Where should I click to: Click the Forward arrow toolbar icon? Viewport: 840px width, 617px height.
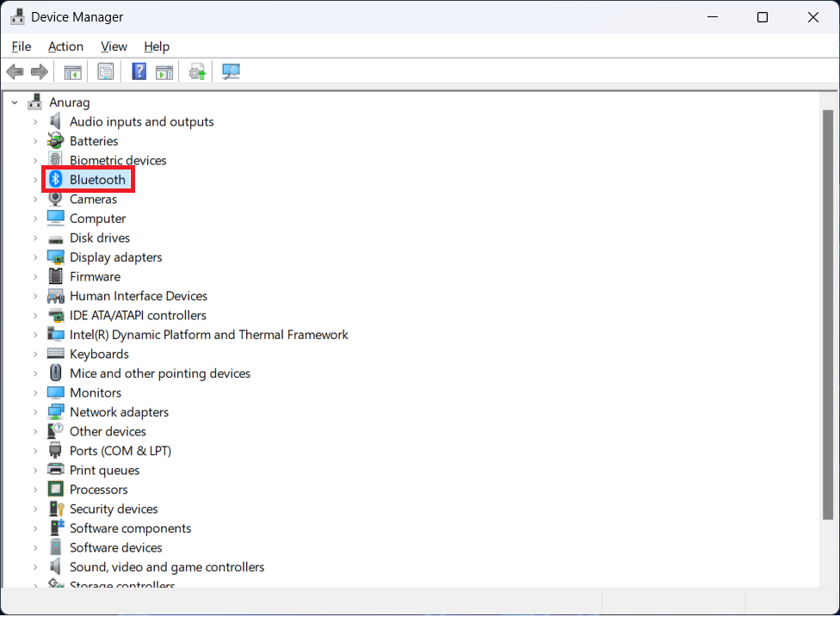(x=40, y=71)
